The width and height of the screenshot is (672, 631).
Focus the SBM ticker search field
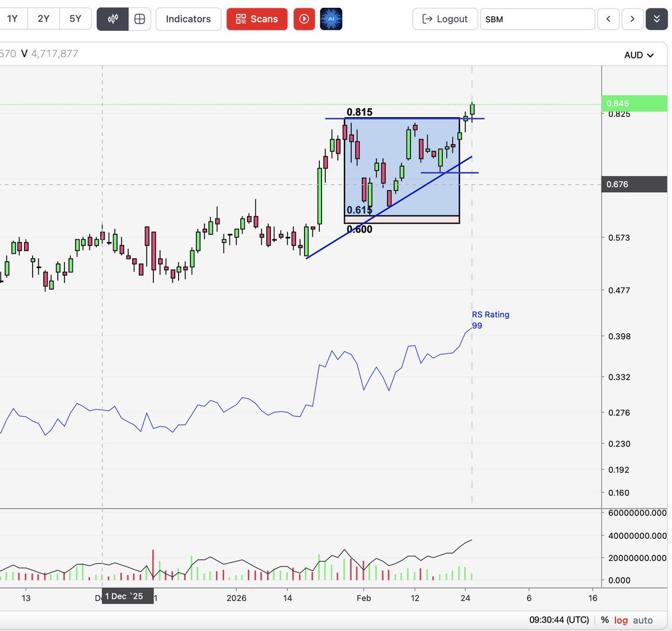538,19
